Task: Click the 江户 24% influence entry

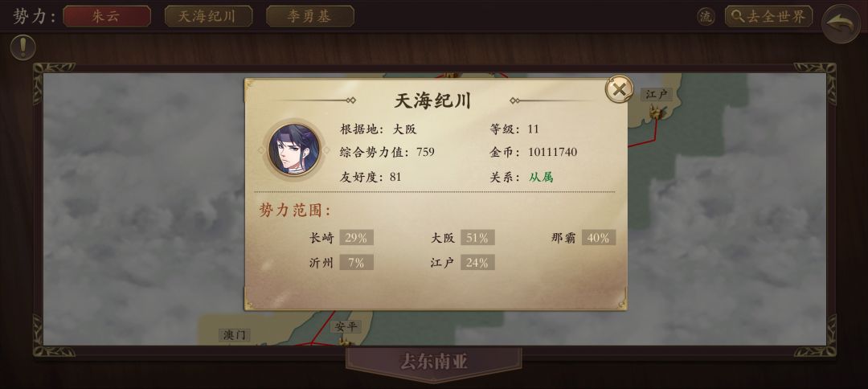Action: 462,262
